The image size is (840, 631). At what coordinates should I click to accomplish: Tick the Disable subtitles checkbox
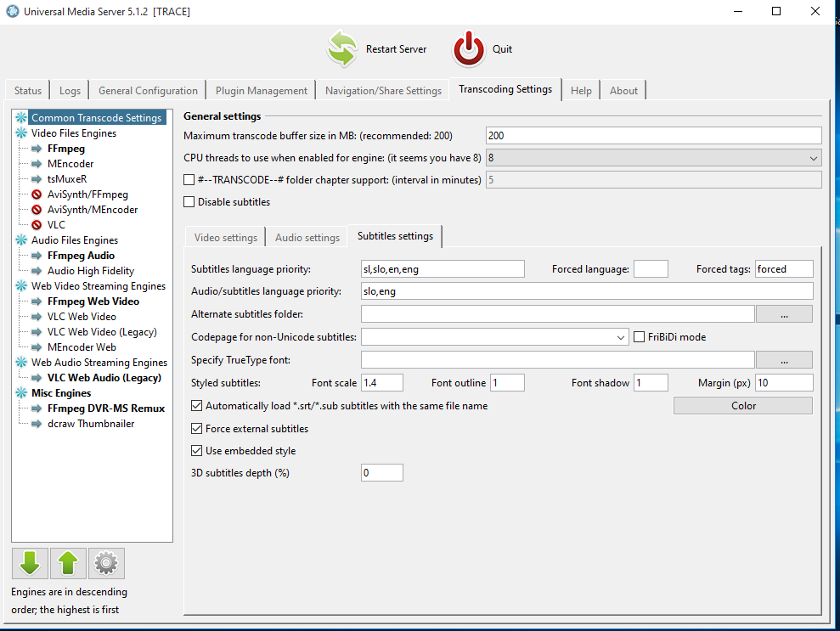tap(189, 202)
